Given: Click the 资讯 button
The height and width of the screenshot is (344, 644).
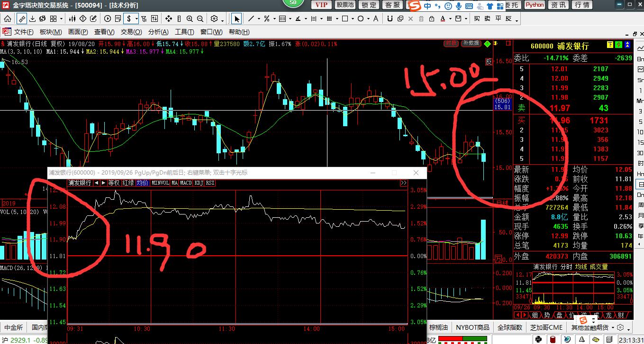Looking at the screenshot, I should tap(558, 5).
